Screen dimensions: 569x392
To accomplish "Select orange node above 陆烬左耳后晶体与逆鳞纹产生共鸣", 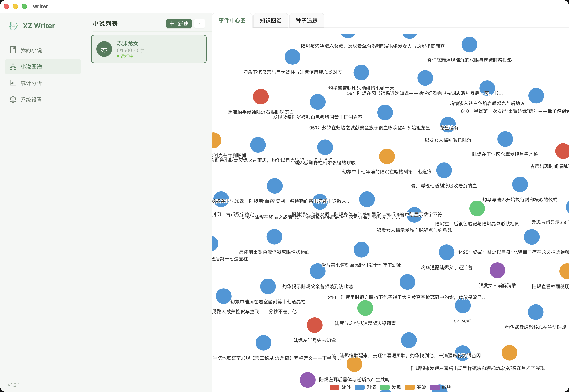I will [x=354, y=364].
